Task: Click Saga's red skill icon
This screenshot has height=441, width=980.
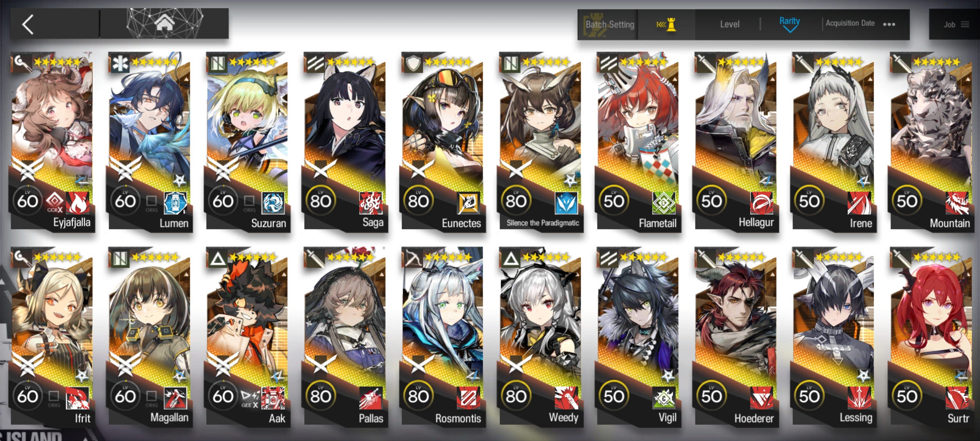Action: pyautogui.click(x=371, y=203)
